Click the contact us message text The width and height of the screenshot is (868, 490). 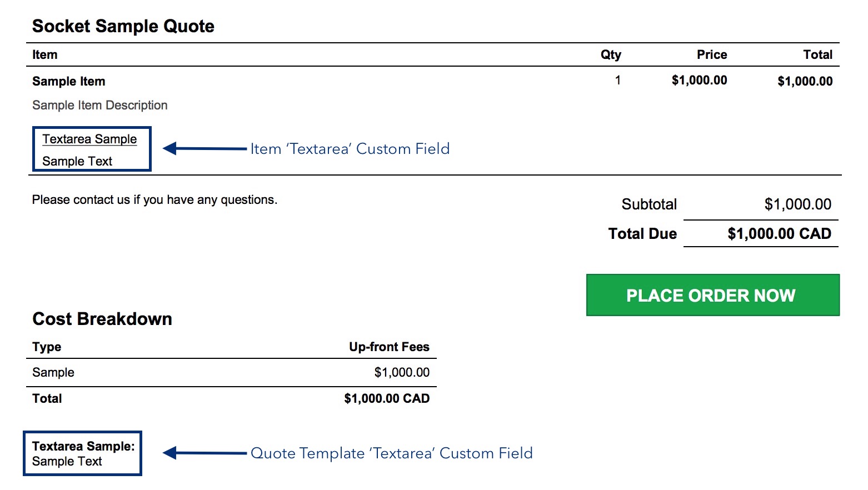point(154,200)
